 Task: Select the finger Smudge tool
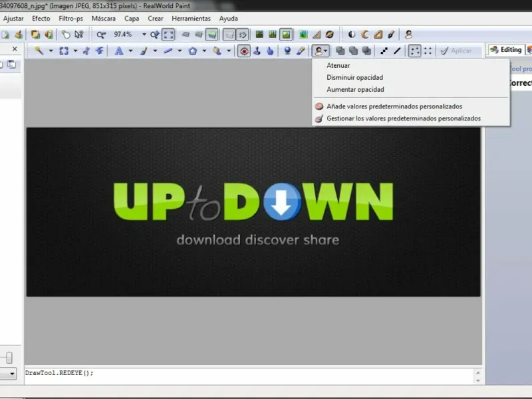pyautogui.click(x=270, y=51)
